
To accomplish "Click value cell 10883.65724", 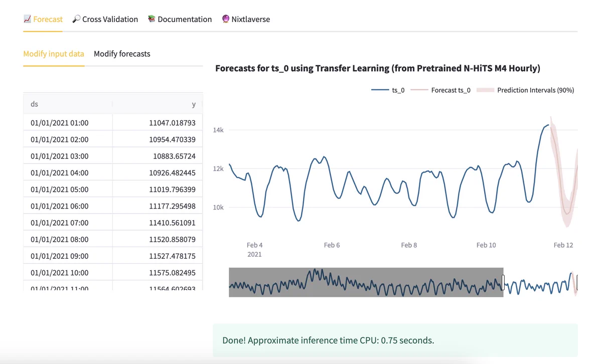I will point(158,156).
